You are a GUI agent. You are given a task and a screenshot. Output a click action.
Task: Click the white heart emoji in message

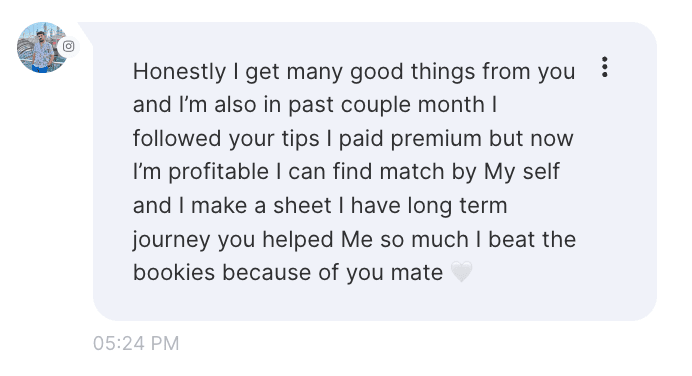tap(461, 271)
